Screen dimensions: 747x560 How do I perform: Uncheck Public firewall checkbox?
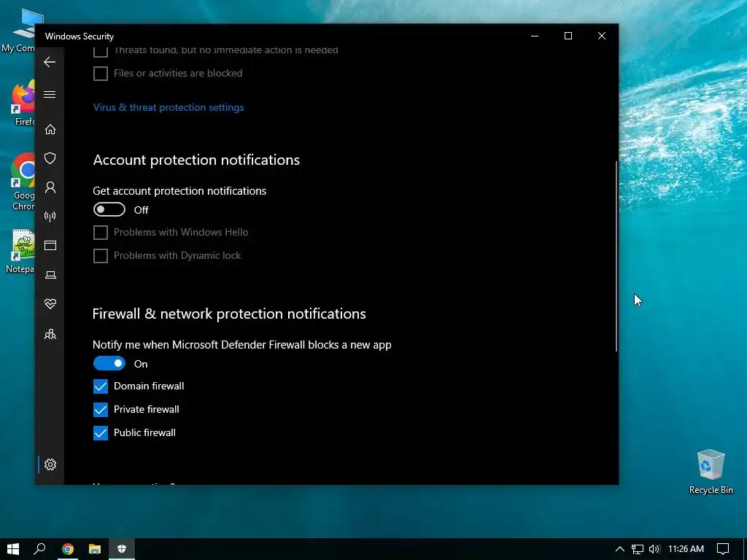(101, 433)
